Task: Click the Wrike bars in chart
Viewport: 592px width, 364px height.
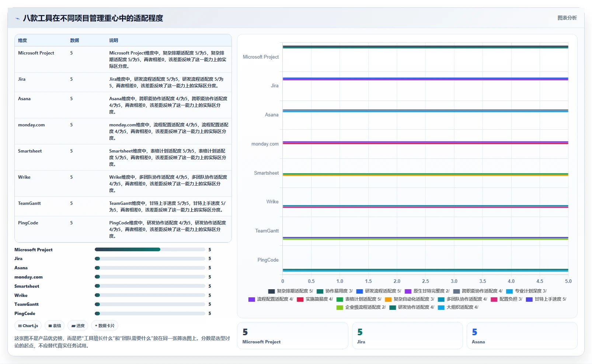Action: (x=425, y=206)
